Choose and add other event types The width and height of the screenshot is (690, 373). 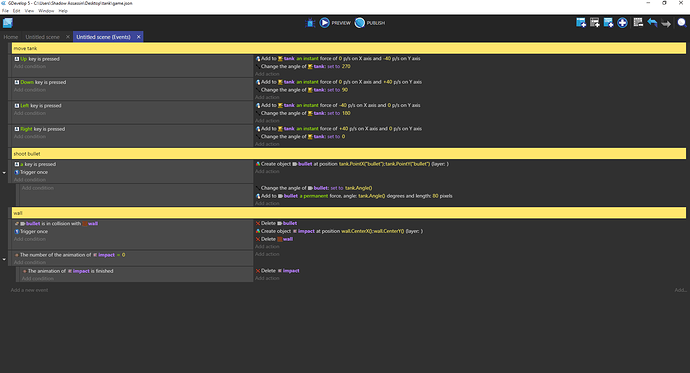pos(622,23)
